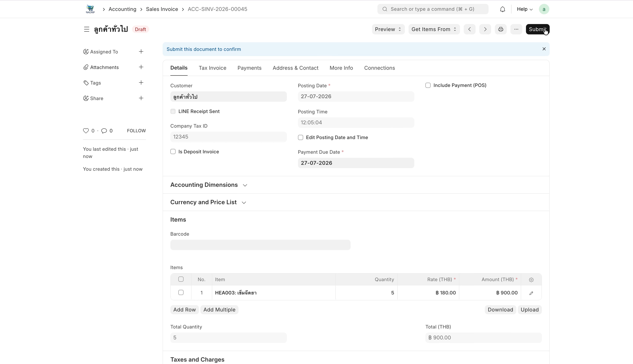
Task: Go to the next document arrow
Action: click(485, 29)
